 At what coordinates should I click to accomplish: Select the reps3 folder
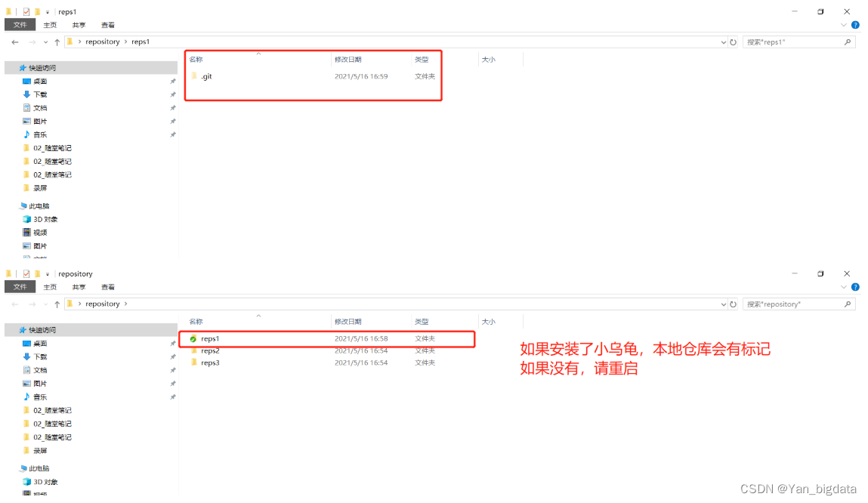(x=210, y=363)
